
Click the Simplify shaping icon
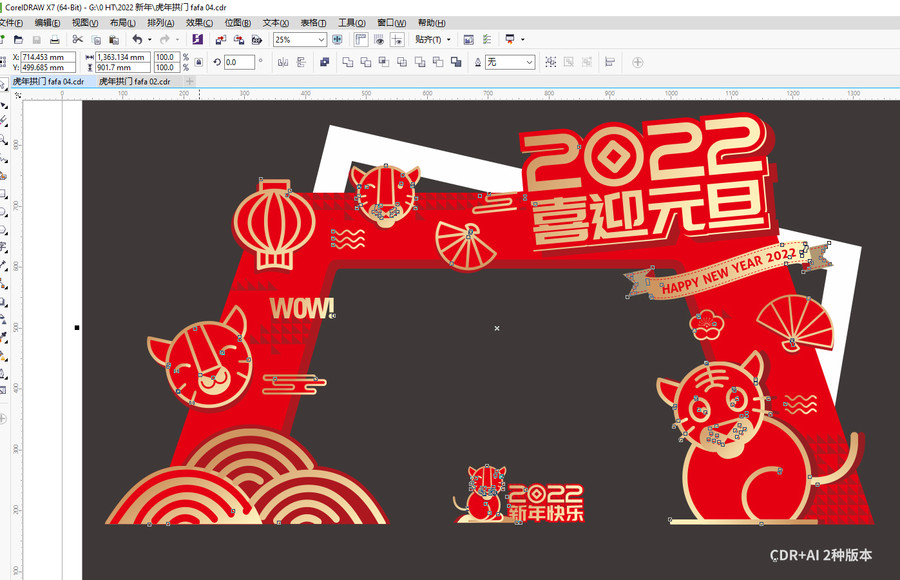pyautogui.click(x=402, y=62)
